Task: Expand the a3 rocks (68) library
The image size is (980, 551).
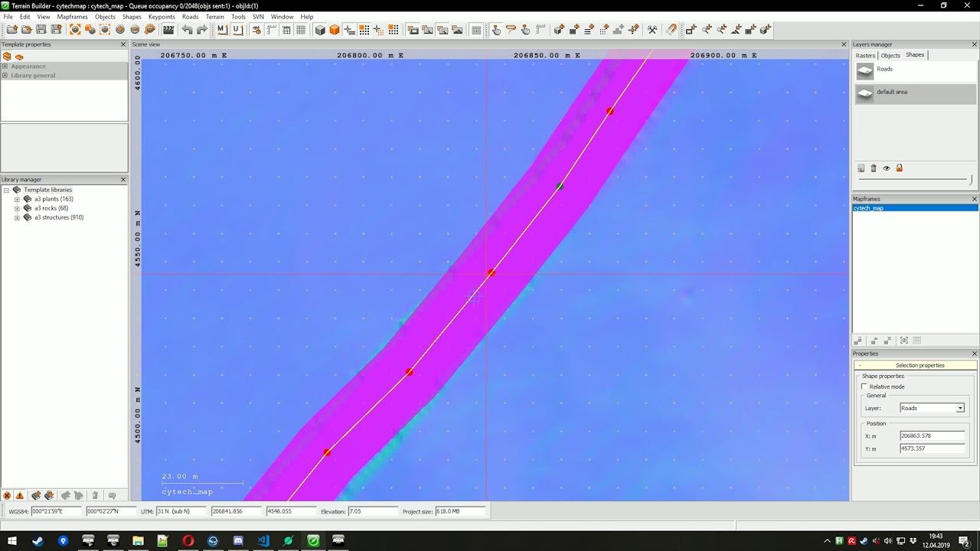Action: [17, 208]
